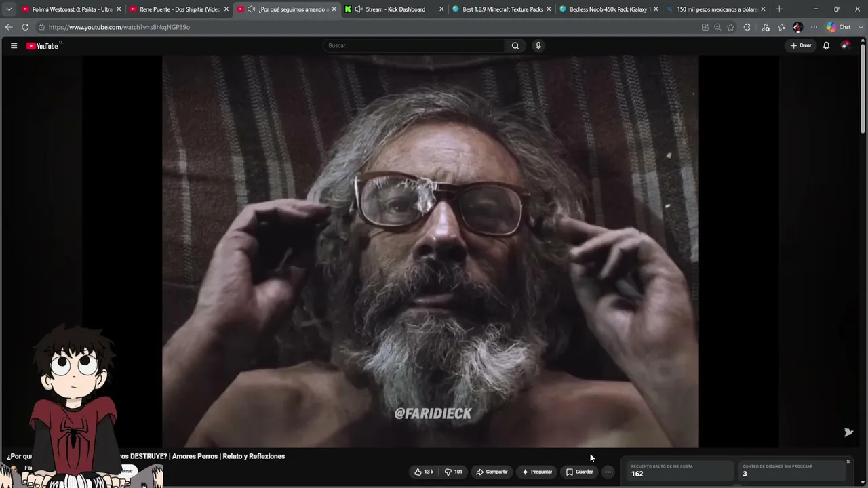Open the app/collections icon in address bar
Screen dimensions: 868x488
pyautogui.click(x=705, y=27)
